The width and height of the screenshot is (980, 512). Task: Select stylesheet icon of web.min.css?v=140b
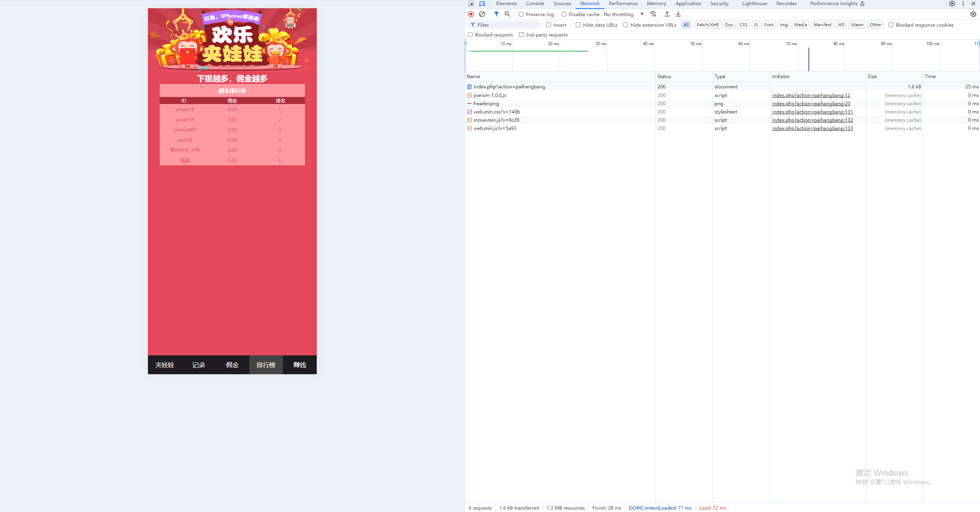(x=469, y=112)
